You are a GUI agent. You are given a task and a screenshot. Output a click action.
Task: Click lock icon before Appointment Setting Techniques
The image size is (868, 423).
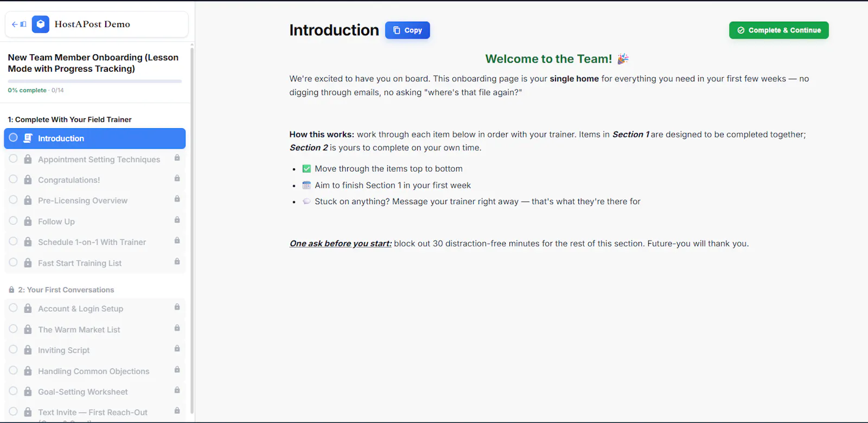(28, 159)
